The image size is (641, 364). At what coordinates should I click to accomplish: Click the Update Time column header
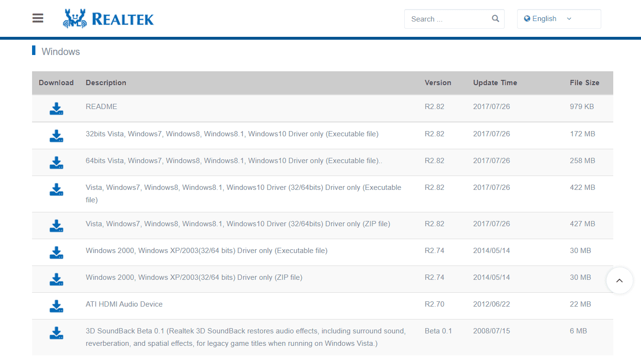495,82
